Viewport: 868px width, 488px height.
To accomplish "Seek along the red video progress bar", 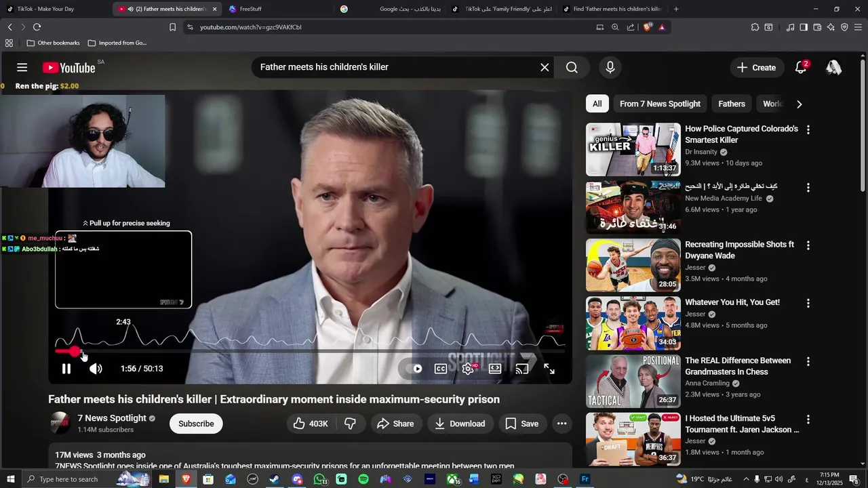I will coord(310,351).
